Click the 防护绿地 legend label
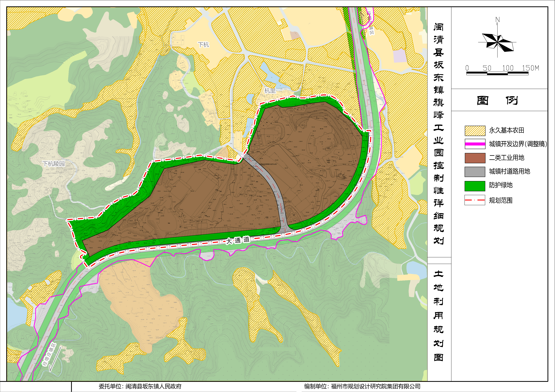555x392 pixels. click(501, 185)
